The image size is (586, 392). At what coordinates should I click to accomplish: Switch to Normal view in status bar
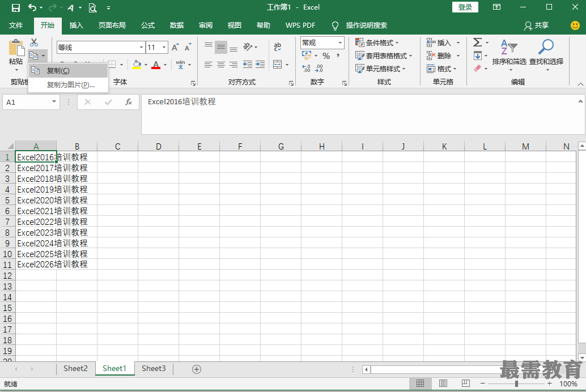tap(420, 384)
